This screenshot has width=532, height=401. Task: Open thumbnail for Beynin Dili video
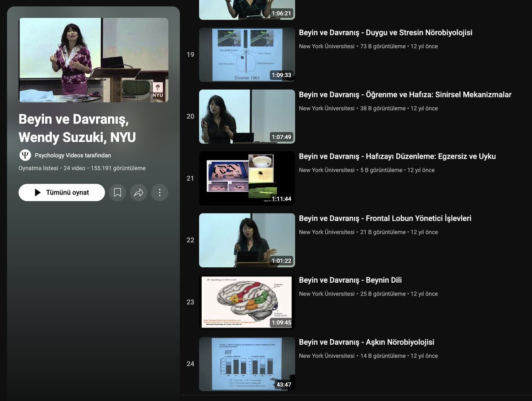pyautogui.click(x=247, y=302)
